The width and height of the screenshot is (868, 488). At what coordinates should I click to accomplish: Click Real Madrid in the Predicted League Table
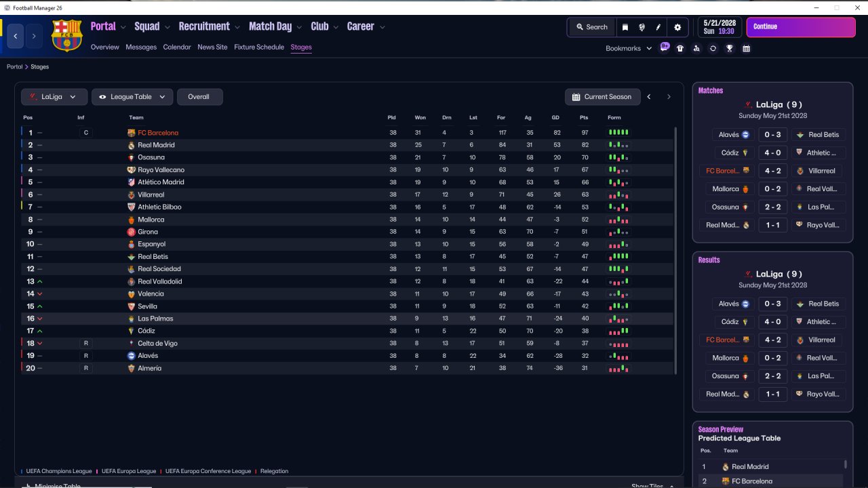point(750,467)
